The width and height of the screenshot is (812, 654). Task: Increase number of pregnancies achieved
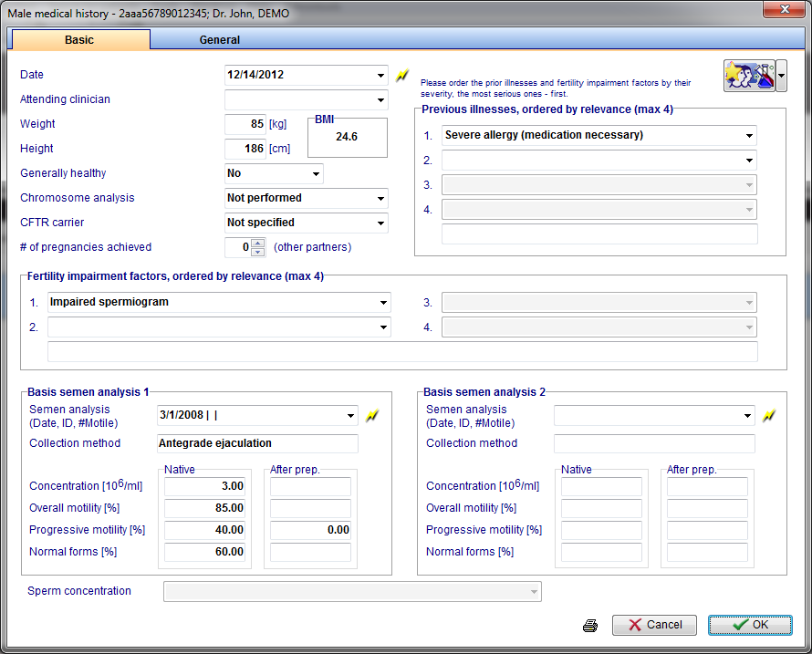pos(258,244)
